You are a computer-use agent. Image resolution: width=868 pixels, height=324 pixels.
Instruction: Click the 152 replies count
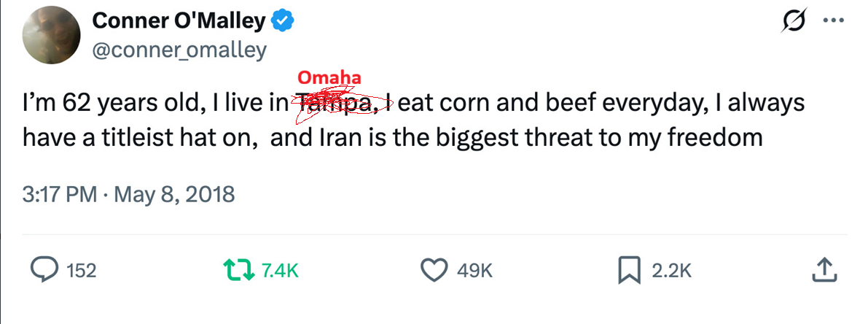pos(81,271)
